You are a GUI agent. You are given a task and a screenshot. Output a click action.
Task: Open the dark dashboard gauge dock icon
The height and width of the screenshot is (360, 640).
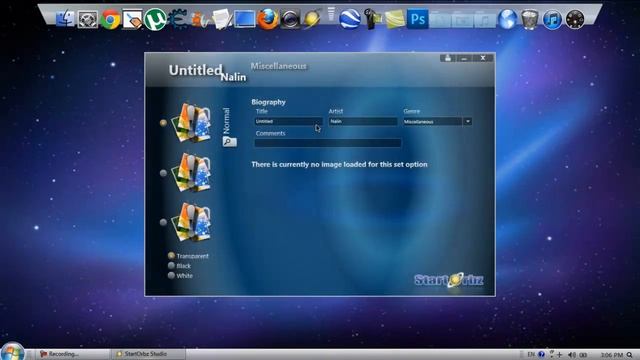(x=575, y=19)
